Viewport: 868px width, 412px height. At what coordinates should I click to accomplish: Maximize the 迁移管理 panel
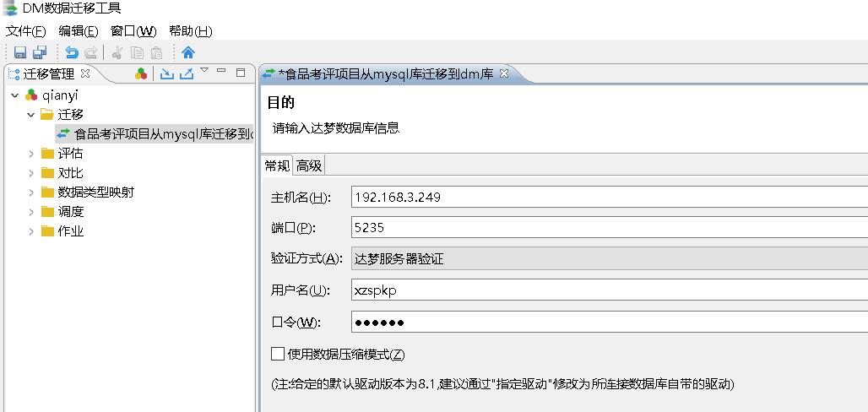point(241,72)
